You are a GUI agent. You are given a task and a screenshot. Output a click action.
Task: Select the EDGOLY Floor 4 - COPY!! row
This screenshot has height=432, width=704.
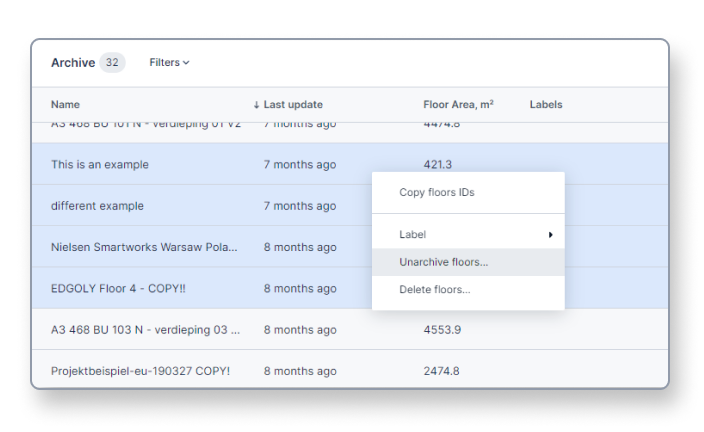coord(350,288)
